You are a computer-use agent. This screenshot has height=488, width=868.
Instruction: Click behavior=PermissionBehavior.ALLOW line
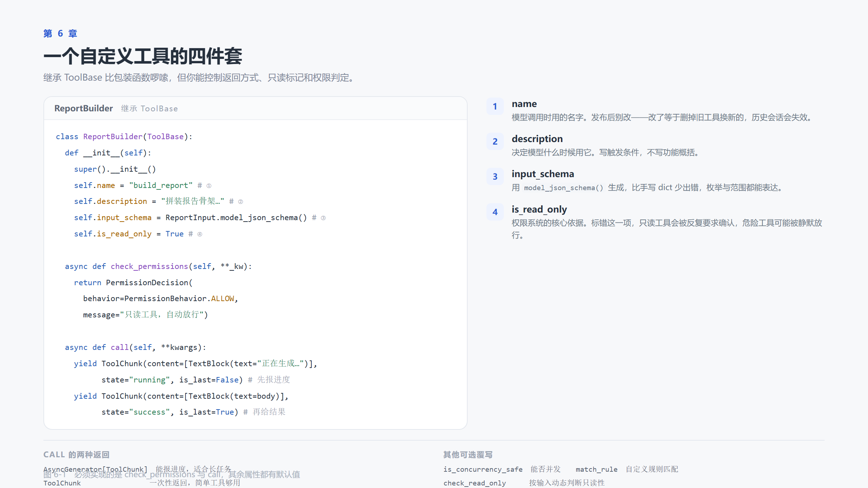point(161,299)
